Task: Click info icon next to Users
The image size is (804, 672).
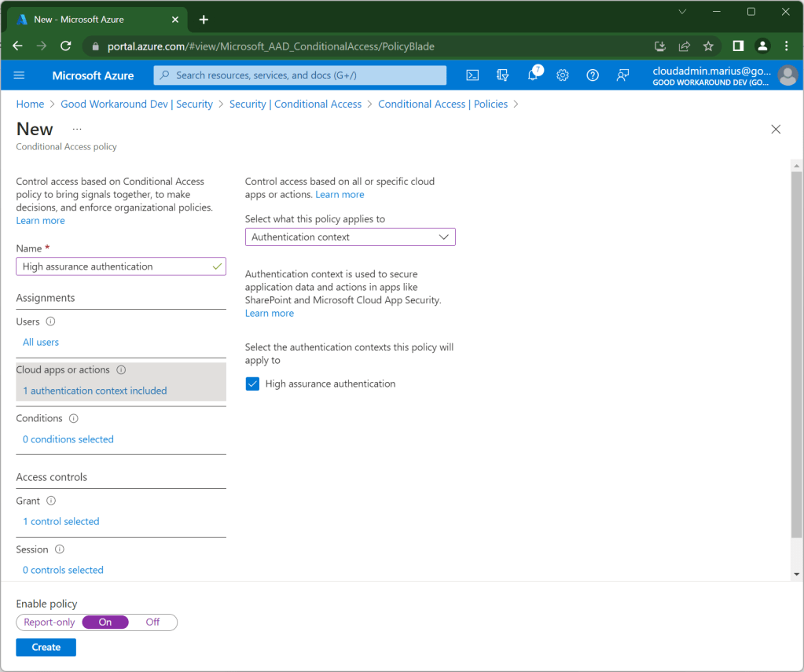Action: click(x=51, y=321)
